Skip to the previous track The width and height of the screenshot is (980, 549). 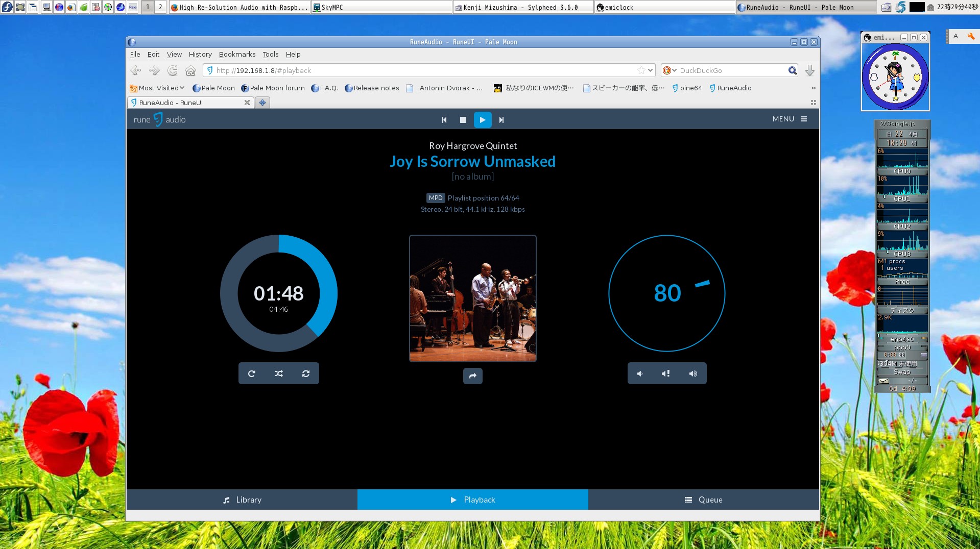(444, 120)
